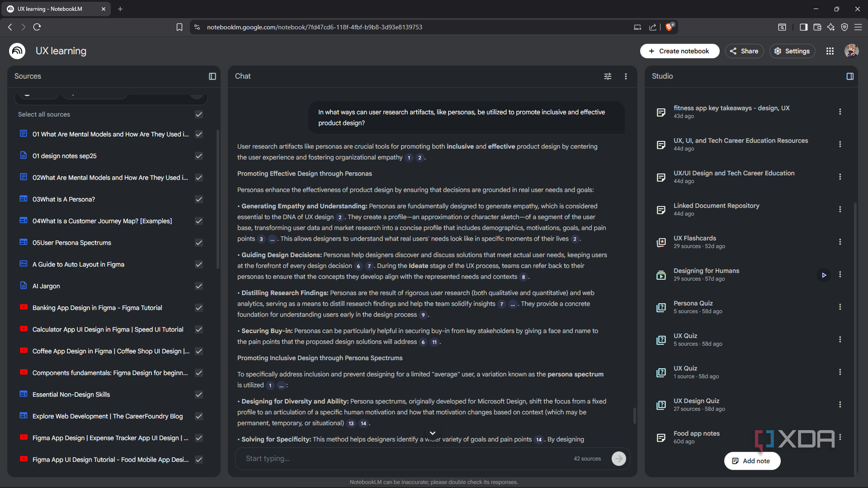The image size is (868, 488).
Task: Open the browser hamburger menu
Action: click(x=858, y=27)
